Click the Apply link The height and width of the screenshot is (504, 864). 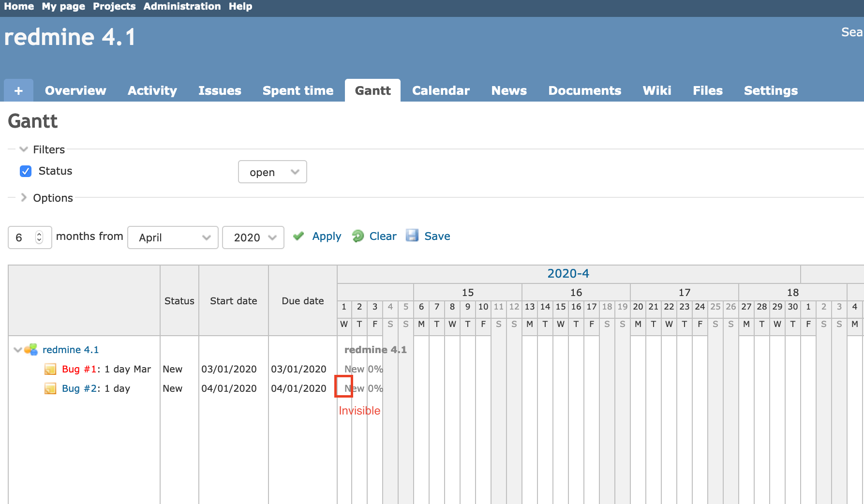tap(327, 236)
